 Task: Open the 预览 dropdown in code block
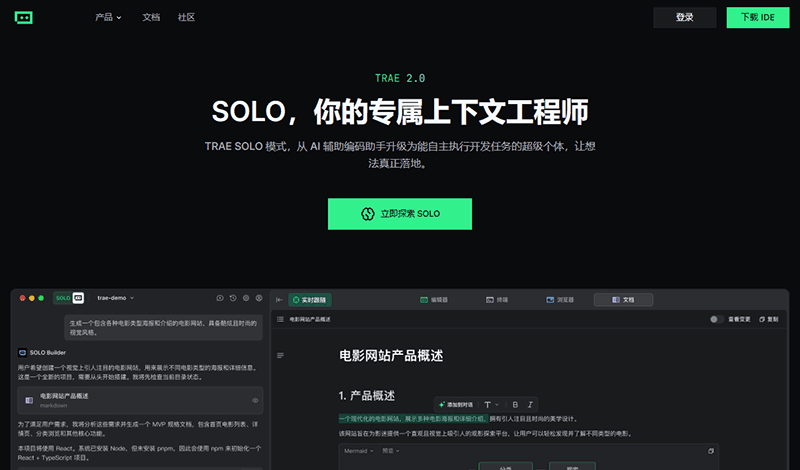[x=391, y=451]
